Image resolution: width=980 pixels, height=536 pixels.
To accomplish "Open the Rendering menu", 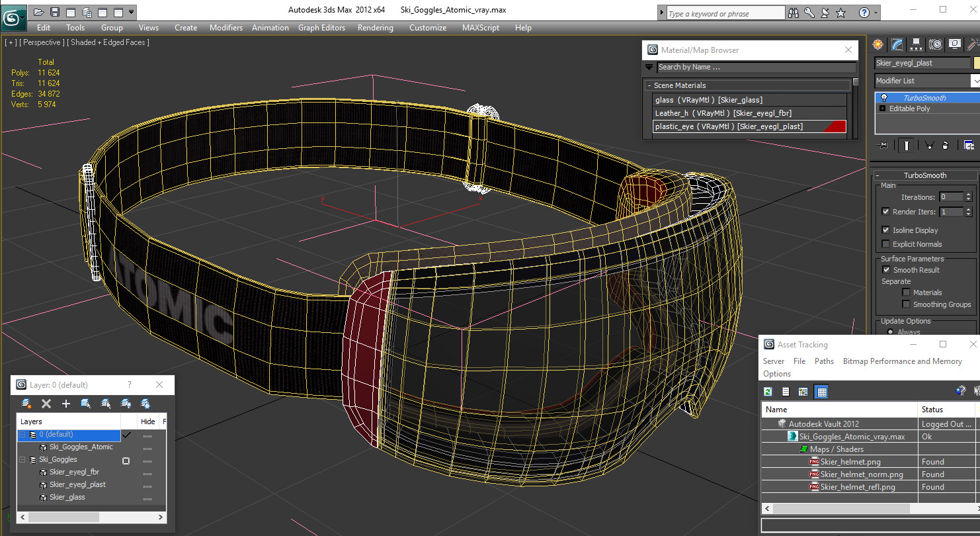I will click(375, 28).
